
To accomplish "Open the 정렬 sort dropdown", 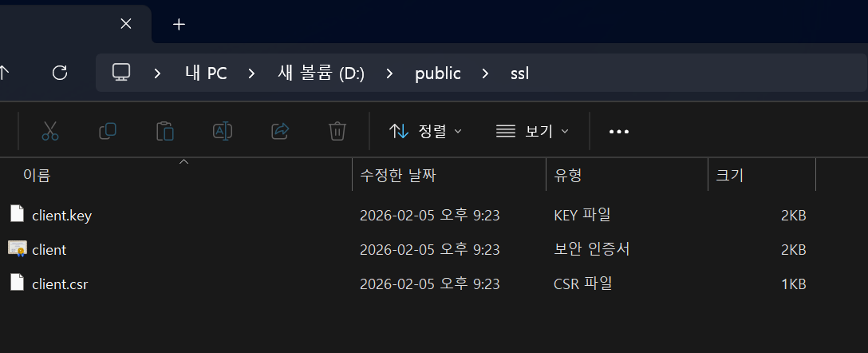I will pyautogui.click(x=425, y=131).
